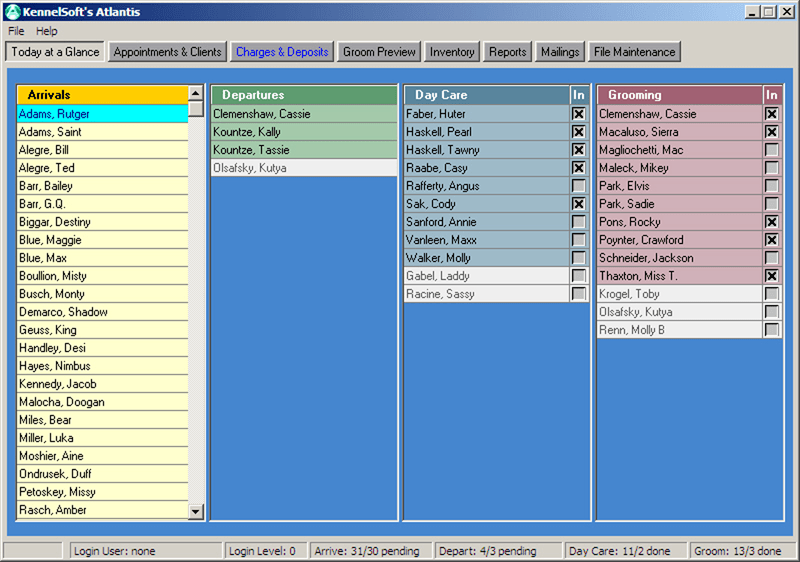Check Magliochetti, Mac grooming In box
Screen dimensions: 800x562
tap(771, 150)
